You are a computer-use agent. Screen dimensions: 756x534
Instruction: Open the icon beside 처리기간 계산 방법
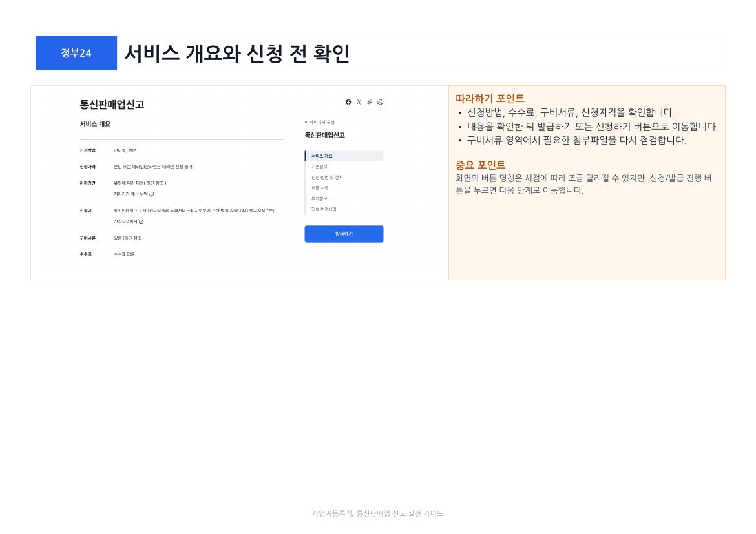click(x=152, y=194)
